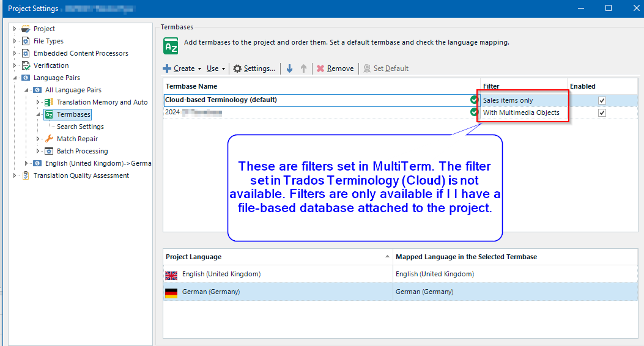This screenshot has width=644, height=346.
Task: Collapse the Termbases tree node
Action: click(38, 114)
